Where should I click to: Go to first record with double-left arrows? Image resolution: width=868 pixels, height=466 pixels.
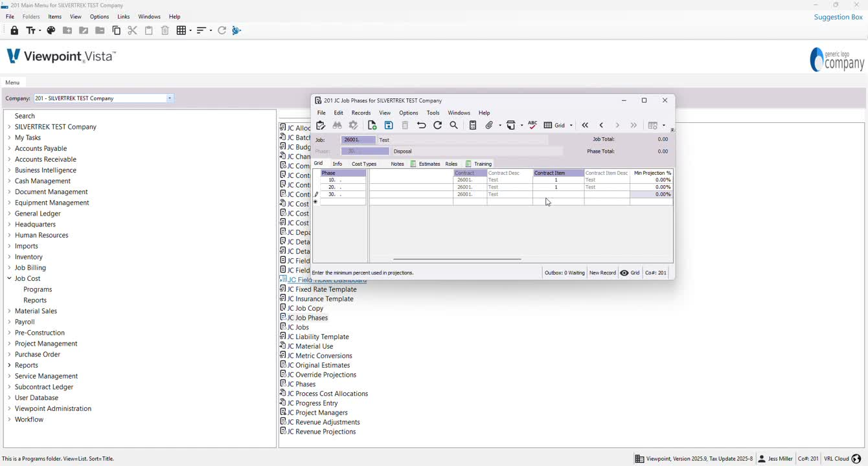pyautogui.click(x=585, y=126)
